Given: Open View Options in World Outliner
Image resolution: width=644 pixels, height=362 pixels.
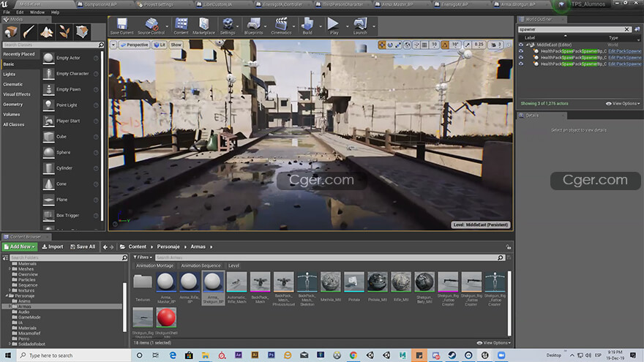Looking at the screenshot, I should pos(623,103).
